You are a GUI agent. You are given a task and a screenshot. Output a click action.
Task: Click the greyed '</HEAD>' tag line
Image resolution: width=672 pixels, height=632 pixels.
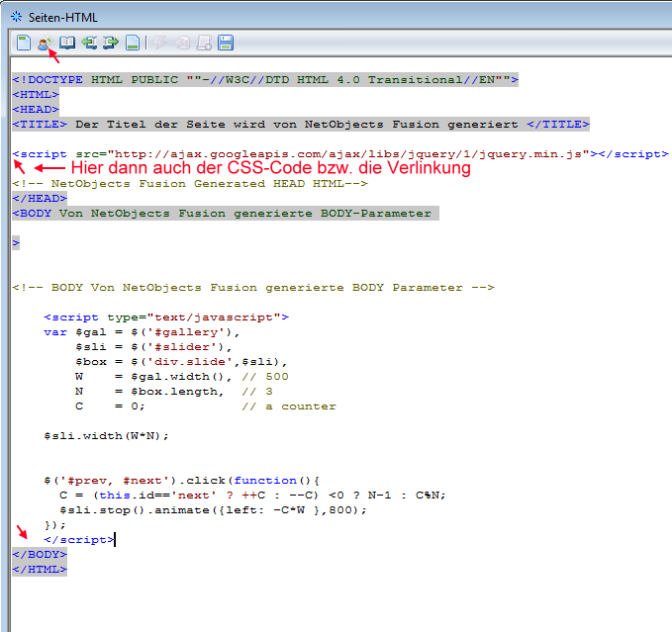point(40,198)
